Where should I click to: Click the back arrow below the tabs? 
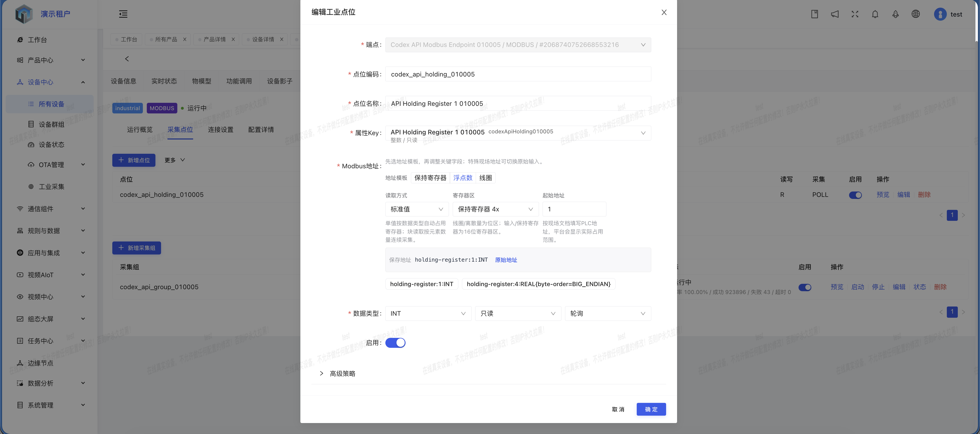point(127,59)
